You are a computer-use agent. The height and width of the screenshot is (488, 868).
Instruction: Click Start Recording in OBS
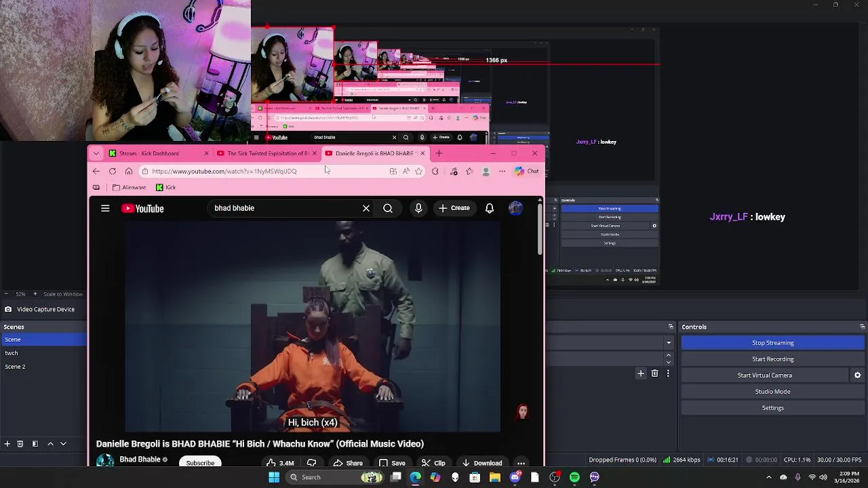coord(772,359)
